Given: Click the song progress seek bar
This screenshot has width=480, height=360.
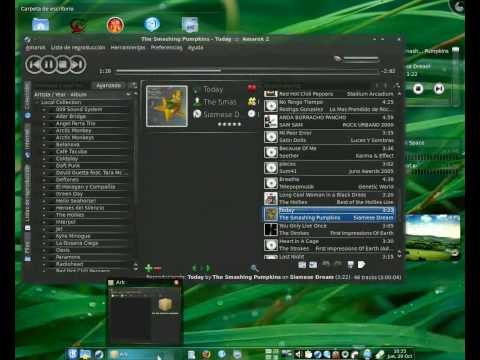Looking at the screenshot, I should click(x=248, y=71).
